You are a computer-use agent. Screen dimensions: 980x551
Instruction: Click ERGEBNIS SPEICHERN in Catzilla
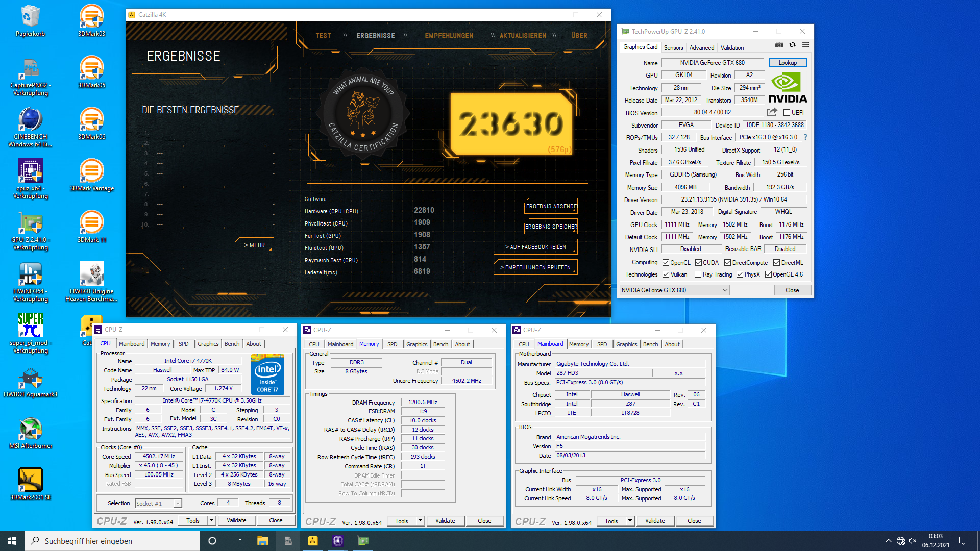551,227
